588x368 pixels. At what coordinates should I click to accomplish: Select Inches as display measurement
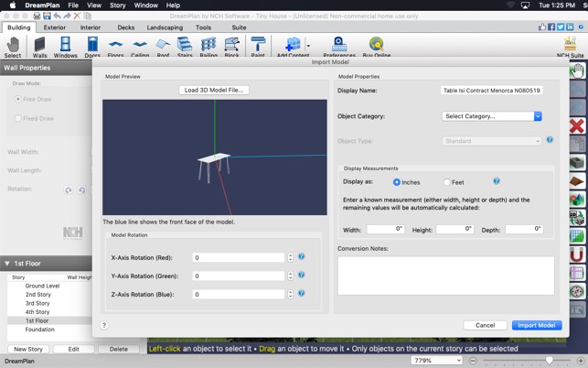[397, 182]
